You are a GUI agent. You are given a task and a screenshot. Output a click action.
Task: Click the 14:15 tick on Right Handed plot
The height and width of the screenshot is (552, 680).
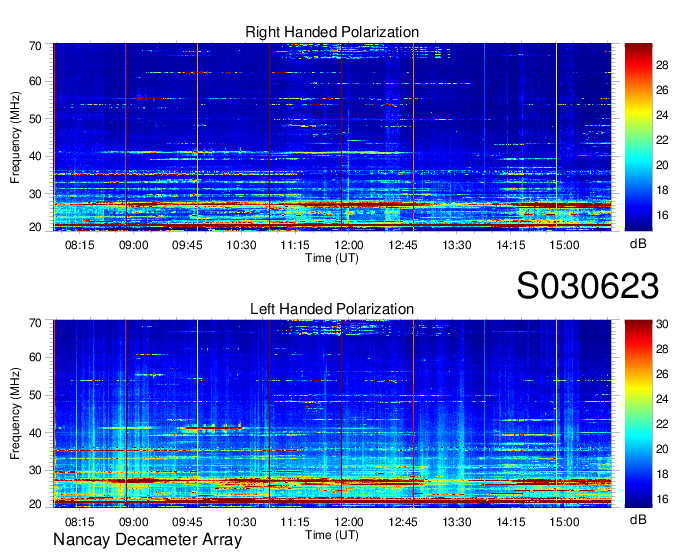point(511,245)
